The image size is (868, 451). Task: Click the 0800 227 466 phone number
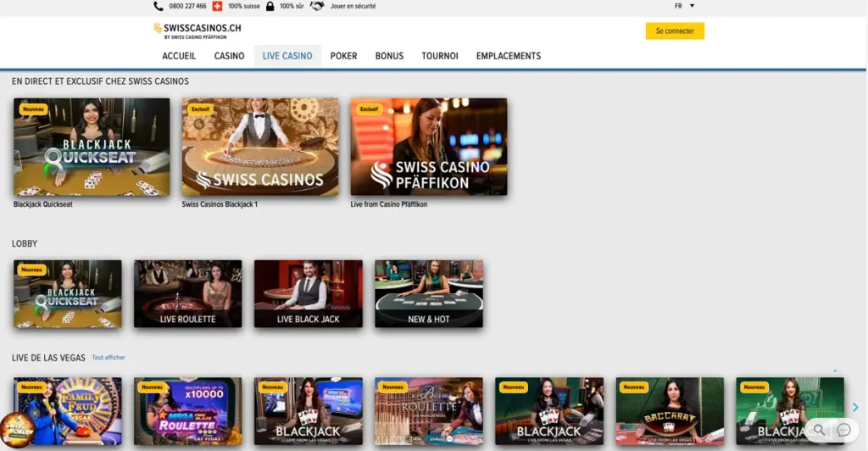(187, 6)
